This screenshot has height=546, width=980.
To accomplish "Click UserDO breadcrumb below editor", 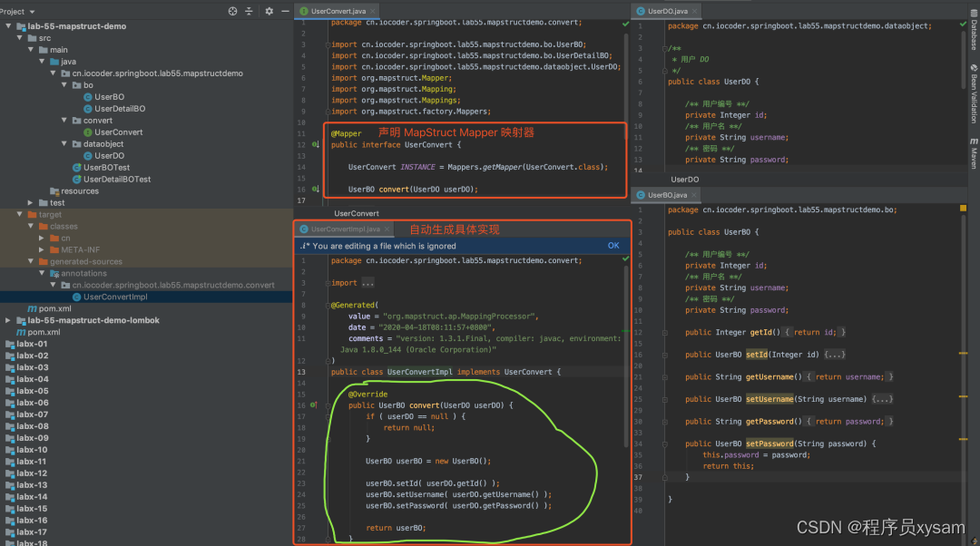I will click(x=684, y=180).
